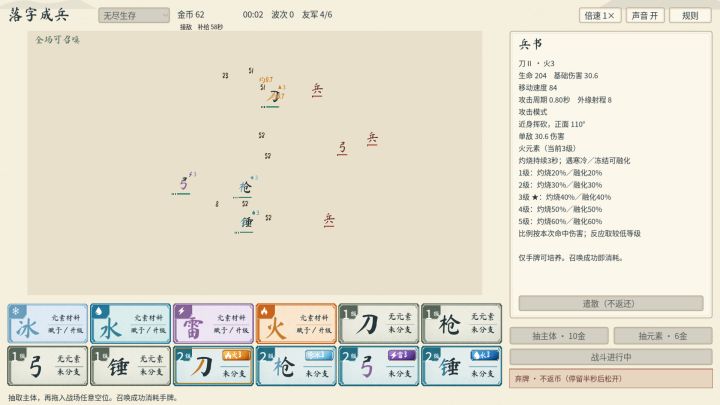Click the 火元素（当前3级）line
This screenshot has width=720, height=405.
(547, 148)
